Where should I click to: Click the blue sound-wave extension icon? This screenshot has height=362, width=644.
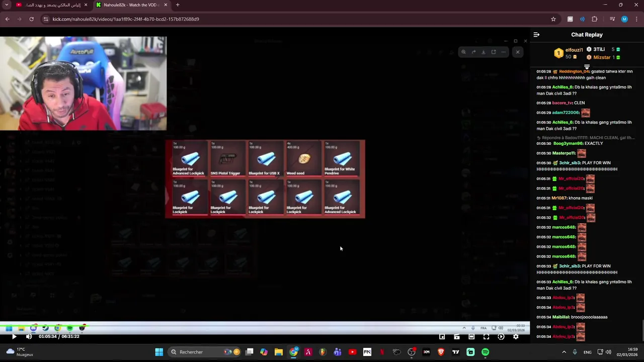pyautogui.click(x=582, y=19)
